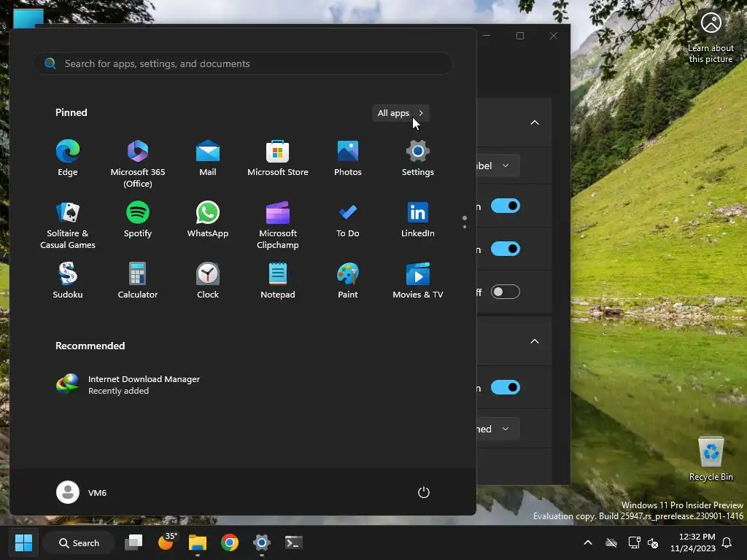The width and height of the screenshot is (747, 560).
Task: Click the muted volume tray icon
Action: tap(653, 542)
